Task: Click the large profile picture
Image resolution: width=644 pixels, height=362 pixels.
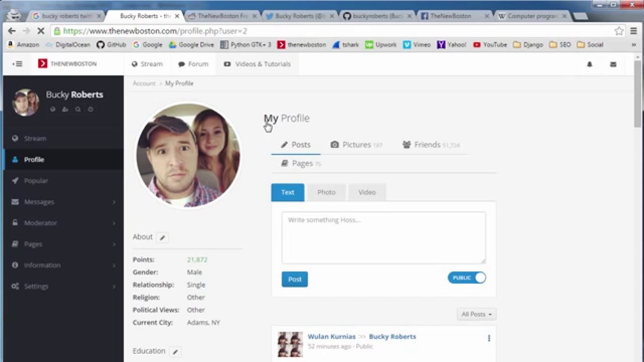Action: click(188, 155)
